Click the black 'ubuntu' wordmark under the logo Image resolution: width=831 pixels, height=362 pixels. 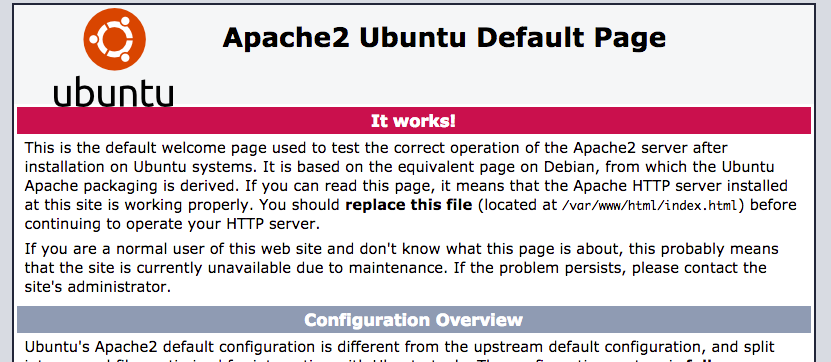coord(113,91)
